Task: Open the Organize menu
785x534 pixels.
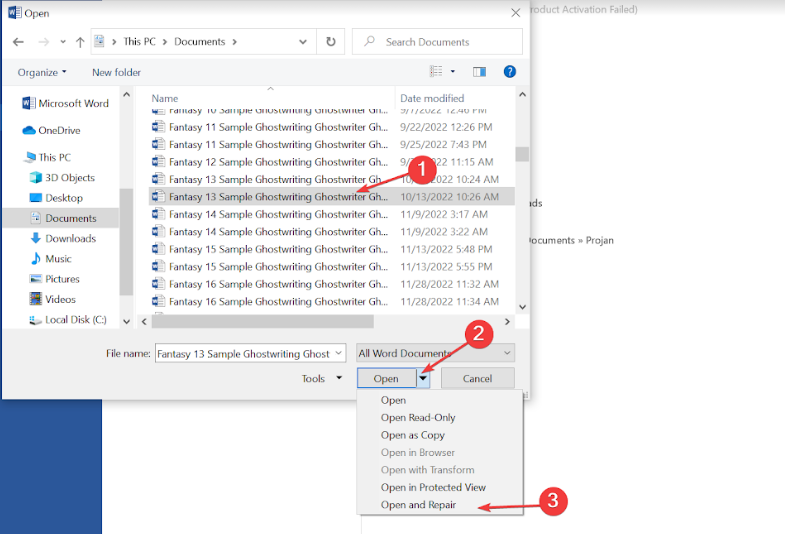Action: point(42,72)
